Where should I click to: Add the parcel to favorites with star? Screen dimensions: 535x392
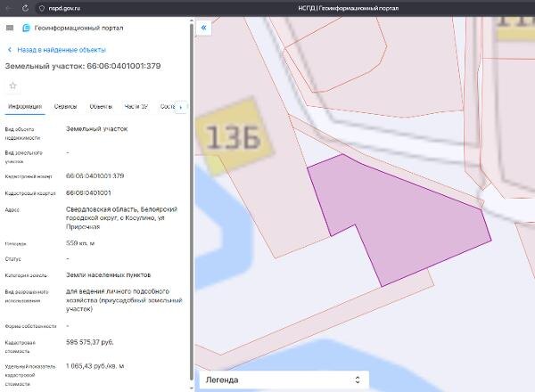[13, 86]
